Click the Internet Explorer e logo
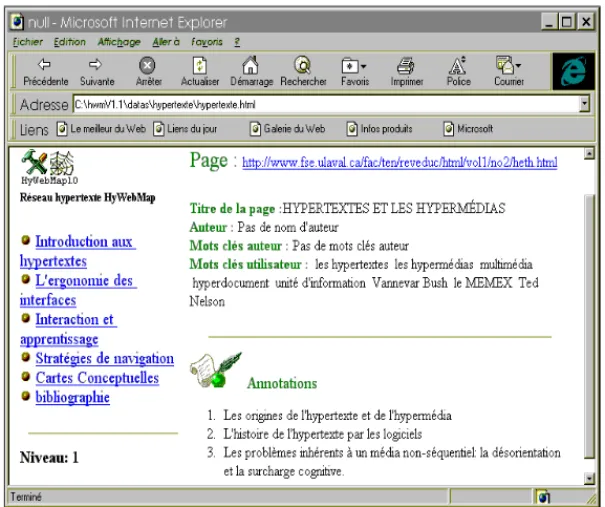The width and height of the screenshot is (605, 507). click(x=574, y=71)
